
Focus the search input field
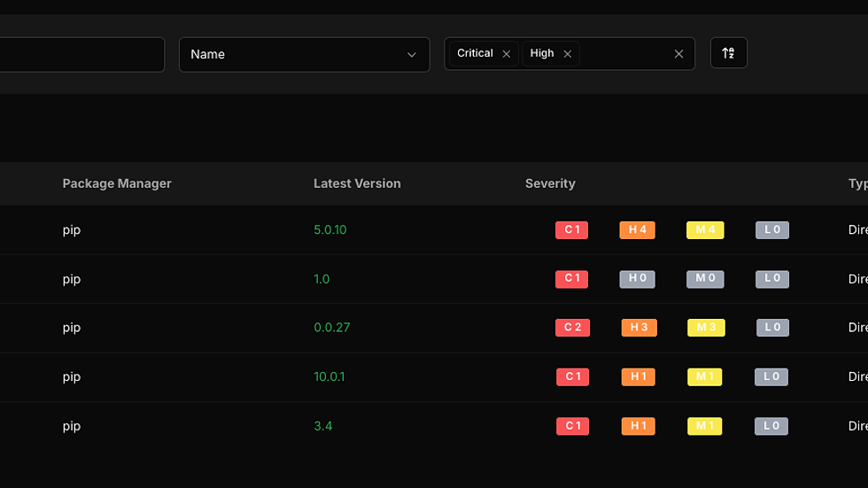coord(81,54)
